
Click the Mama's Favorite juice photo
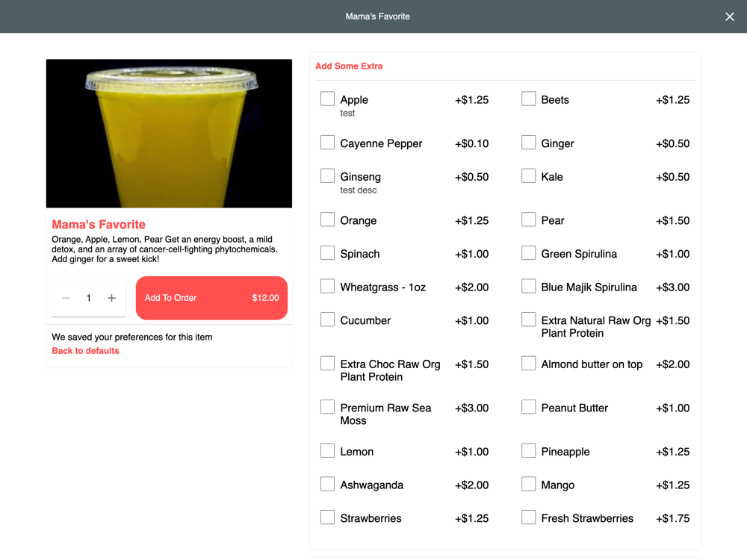[x=169, y=134]
